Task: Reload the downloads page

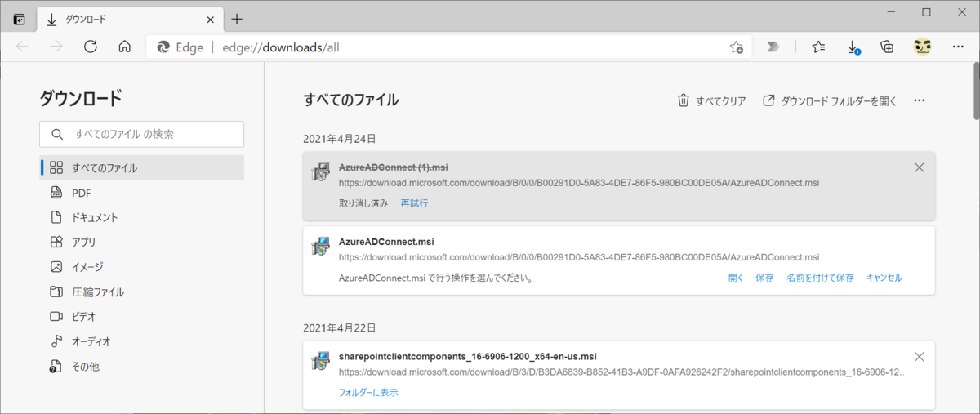Action: 91,47
